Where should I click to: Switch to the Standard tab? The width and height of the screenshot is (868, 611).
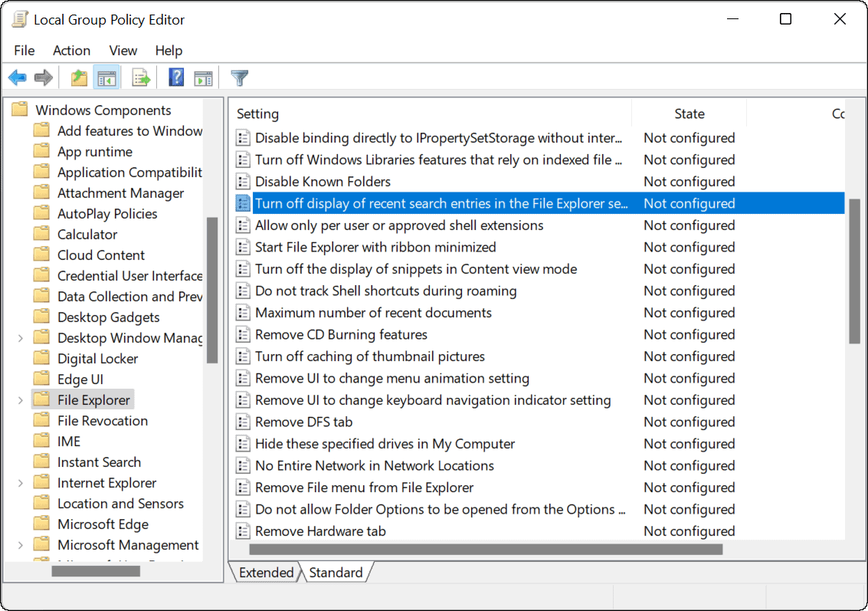point(336,572)
